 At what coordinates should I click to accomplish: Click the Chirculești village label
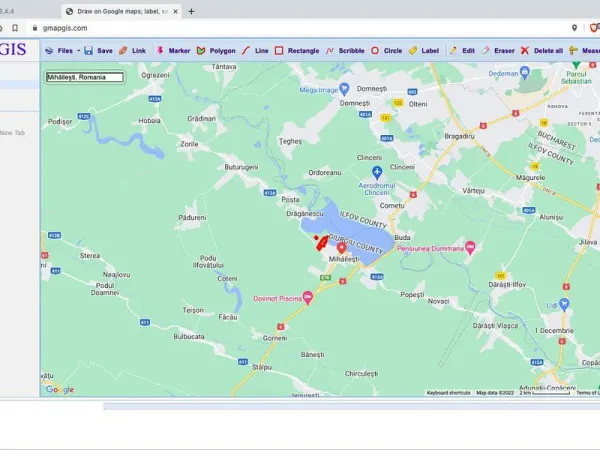[x=361, y=373]
